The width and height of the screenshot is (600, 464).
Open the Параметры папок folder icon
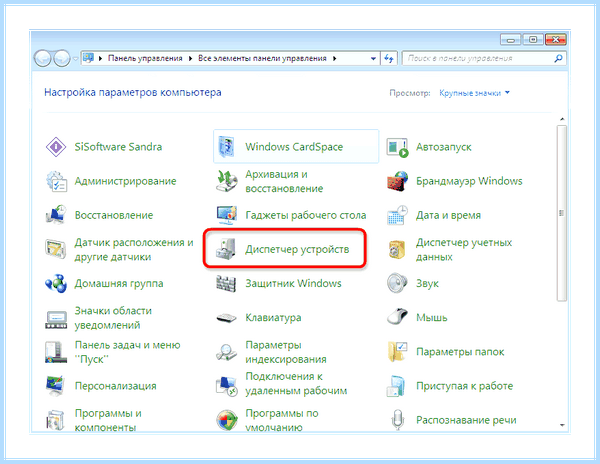[x=397, y=352]
